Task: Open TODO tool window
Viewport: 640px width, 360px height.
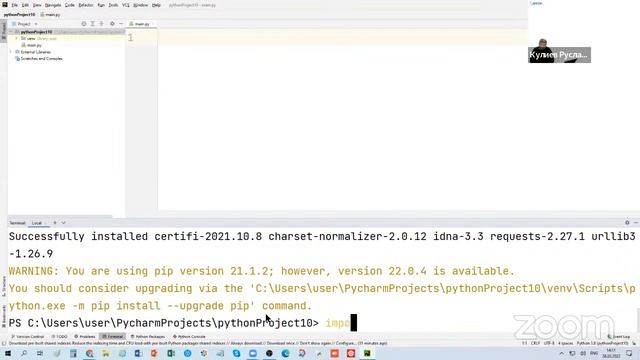Action: pyautogui.click(x=60, y=337)
